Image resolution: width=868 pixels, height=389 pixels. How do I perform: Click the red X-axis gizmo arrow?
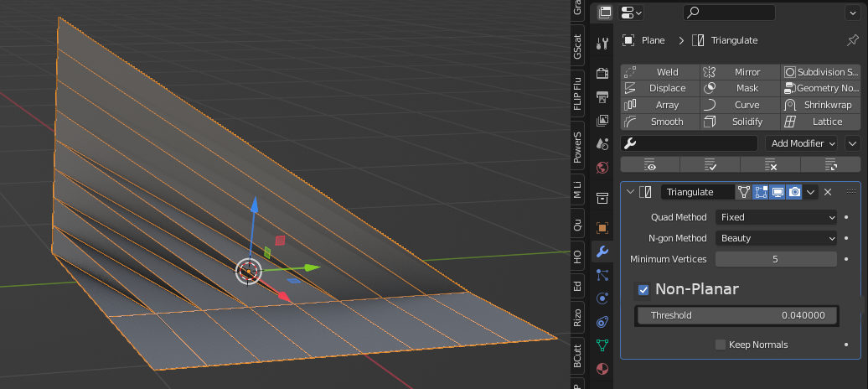pyautogui.click(x=284, y=297)
